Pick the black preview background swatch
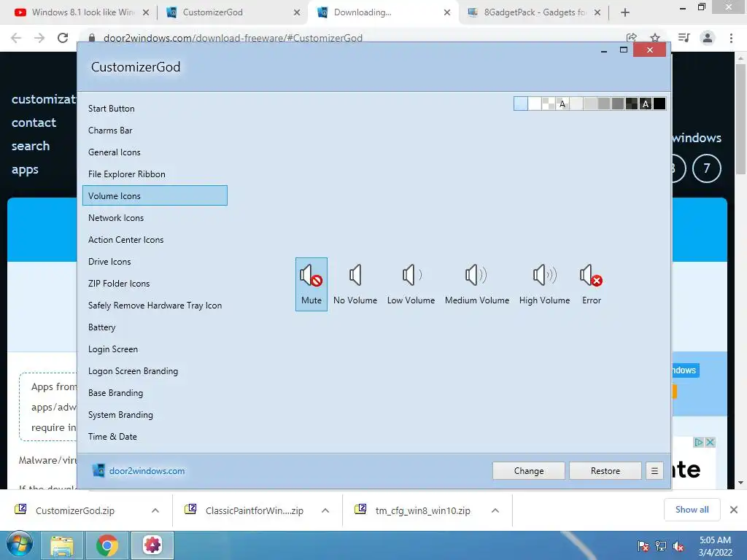Screen dimensions: 747x560 coord(659,104)
